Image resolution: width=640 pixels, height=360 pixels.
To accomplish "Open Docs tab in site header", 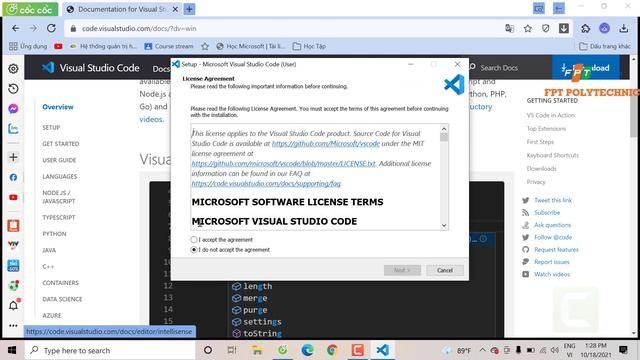I will tap(161, 69).
